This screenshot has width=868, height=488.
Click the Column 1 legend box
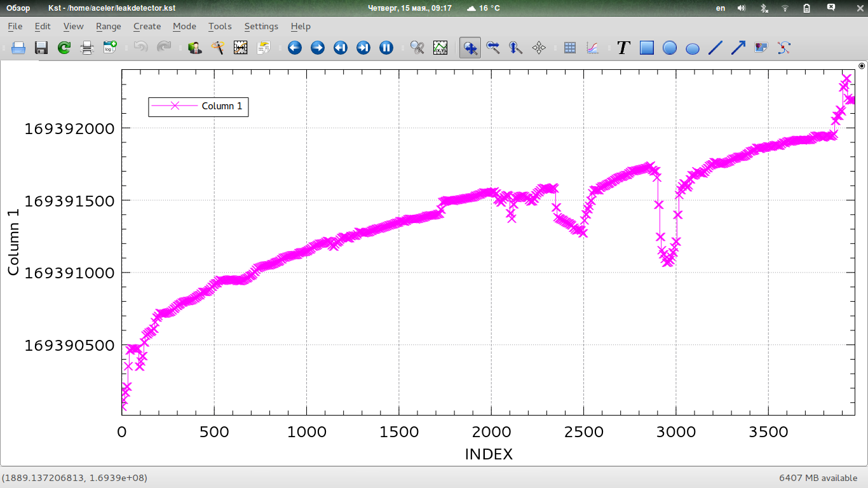click(198, 106)
